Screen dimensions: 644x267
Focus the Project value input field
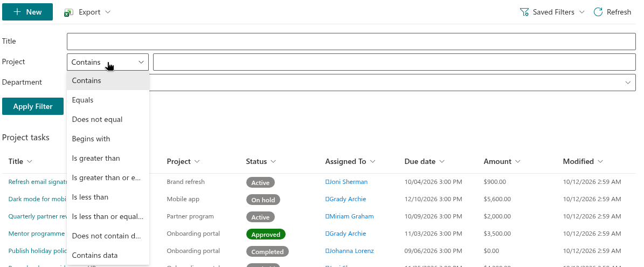pyautogui.click(x=394, y=62)
